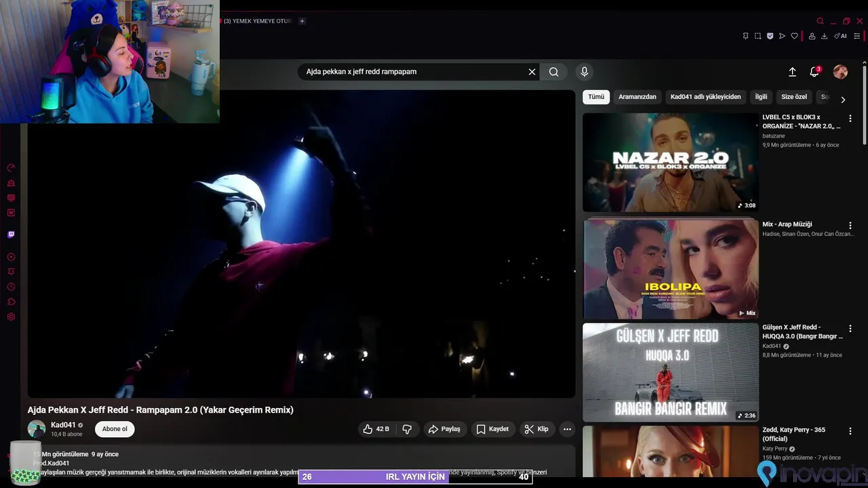The height and width of the screenshot is (488, 868).
Task: Open options menu for Mix - Arap Müziği
Action: pos(850,225)
